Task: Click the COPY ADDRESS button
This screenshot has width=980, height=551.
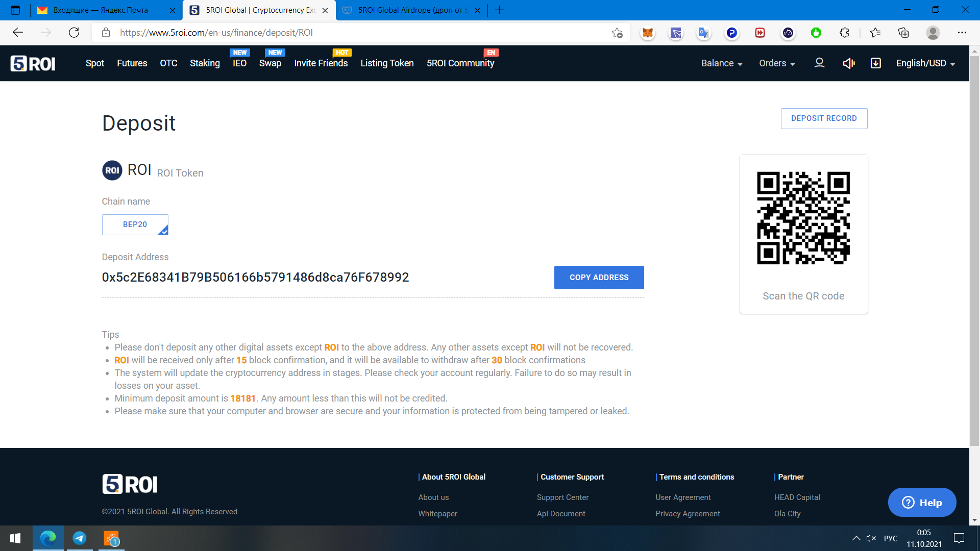Action: 599,278
